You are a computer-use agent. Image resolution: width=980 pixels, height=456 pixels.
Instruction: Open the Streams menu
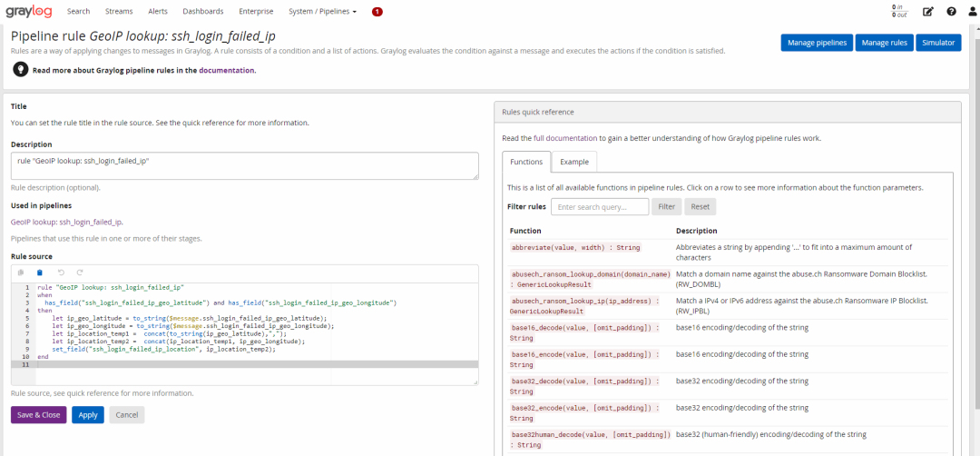118,12
